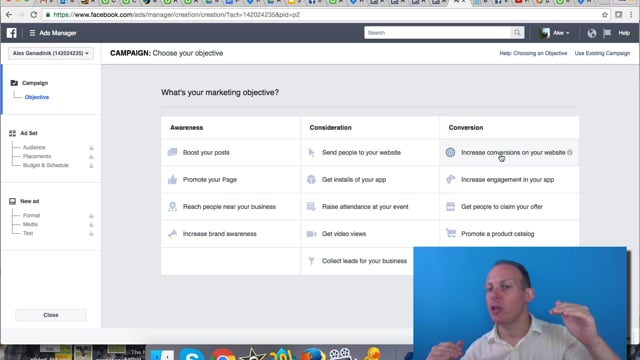Click the box icon for app installs

311,180
